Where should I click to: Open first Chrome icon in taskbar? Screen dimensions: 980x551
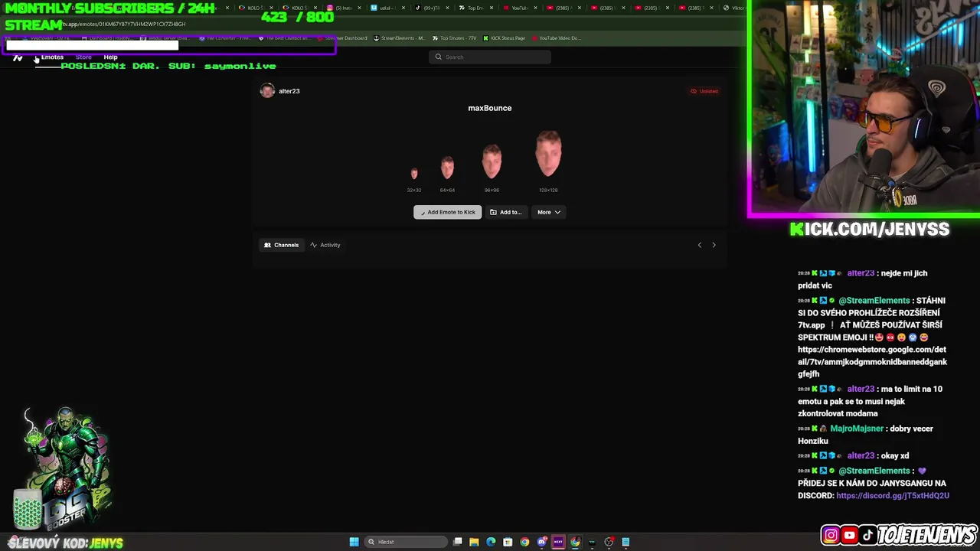point(524,542)
